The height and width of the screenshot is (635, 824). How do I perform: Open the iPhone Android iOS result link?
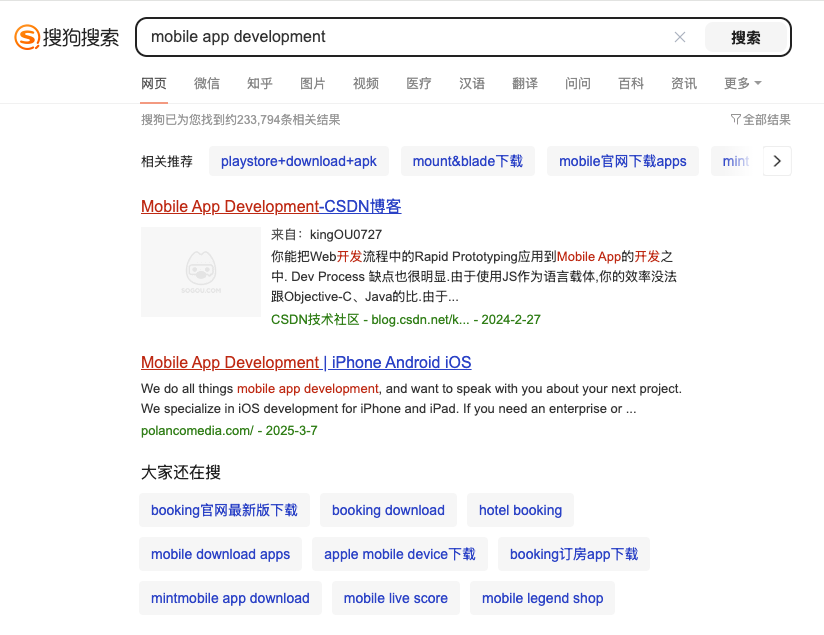pyautogui.click(x=306, y=362)
